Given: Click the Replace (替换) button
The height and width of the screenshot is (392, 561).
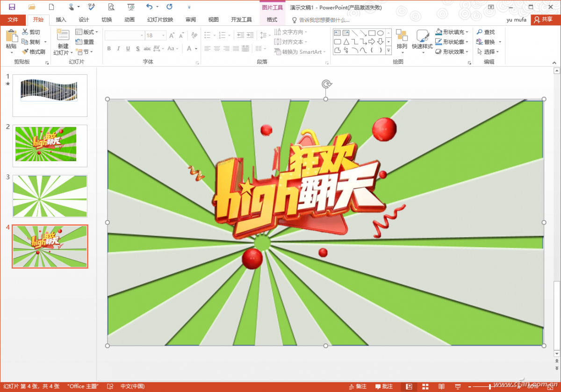Looking at the screenshot, I should point(486,42).
